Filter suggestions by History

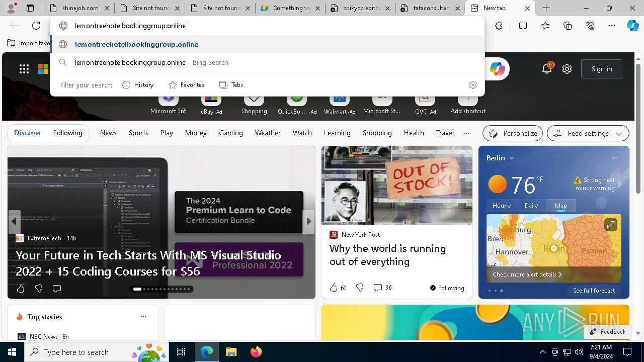tap(138, 85)
